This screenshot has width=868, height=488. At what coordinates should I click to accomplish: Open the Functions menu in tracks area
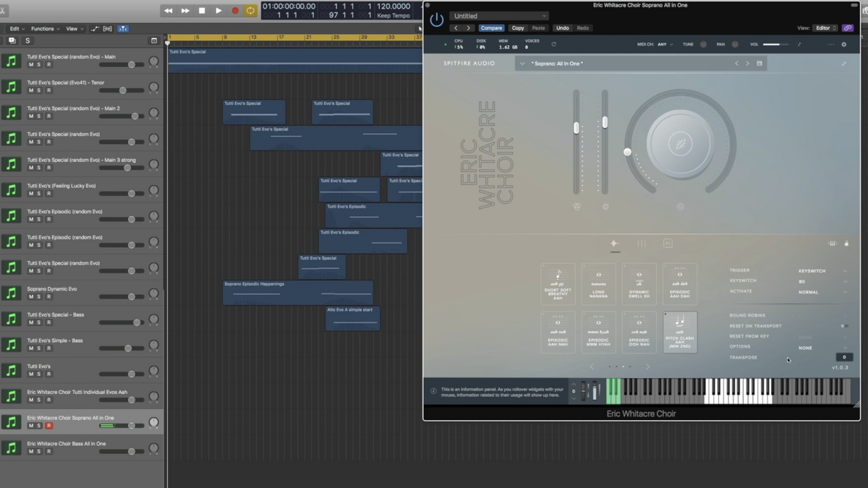click(x=45, y=29)
